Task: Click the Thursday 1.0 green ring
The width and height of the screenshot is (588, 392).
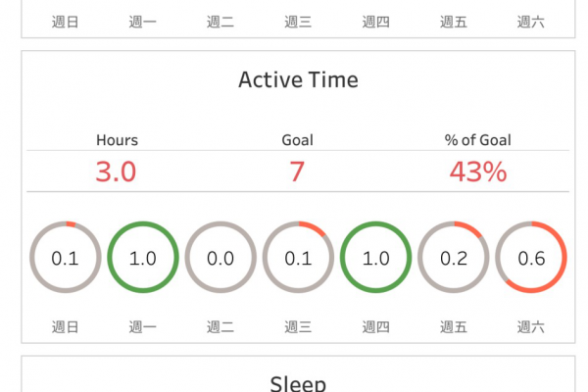Action: click(375, 258)
